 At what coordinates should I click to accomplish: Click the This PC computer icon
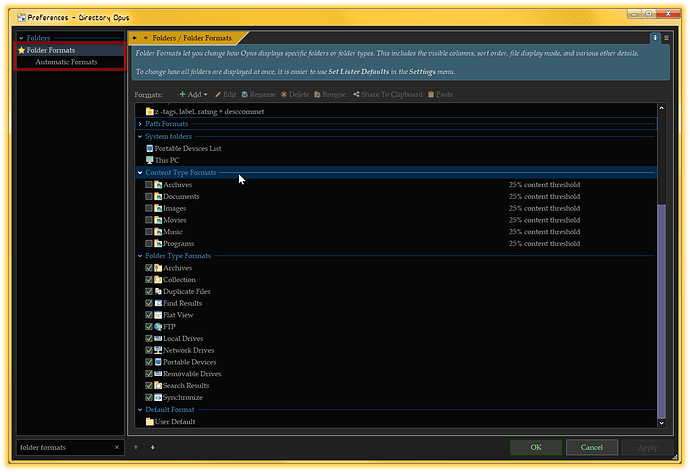(x=150, y=160)
